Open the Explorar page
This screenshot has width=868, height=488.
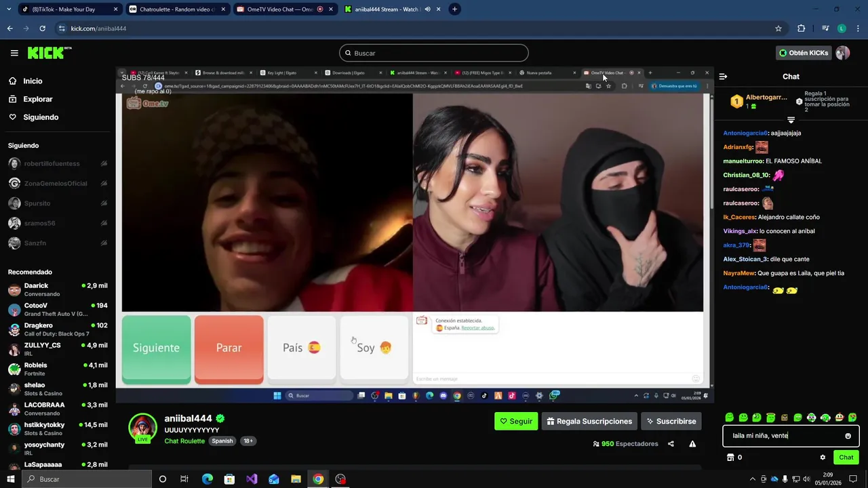(x=37, y=99)
